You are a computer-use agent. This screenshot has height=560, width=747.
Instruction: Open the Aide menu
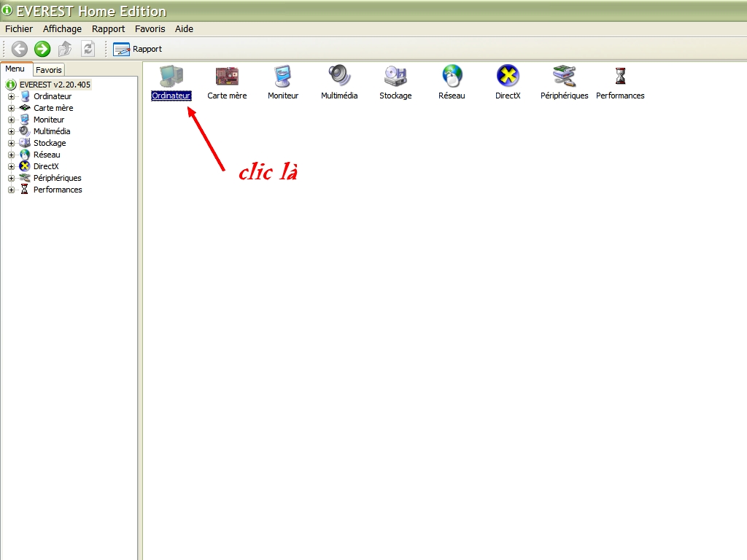click(x=184, y=29)
